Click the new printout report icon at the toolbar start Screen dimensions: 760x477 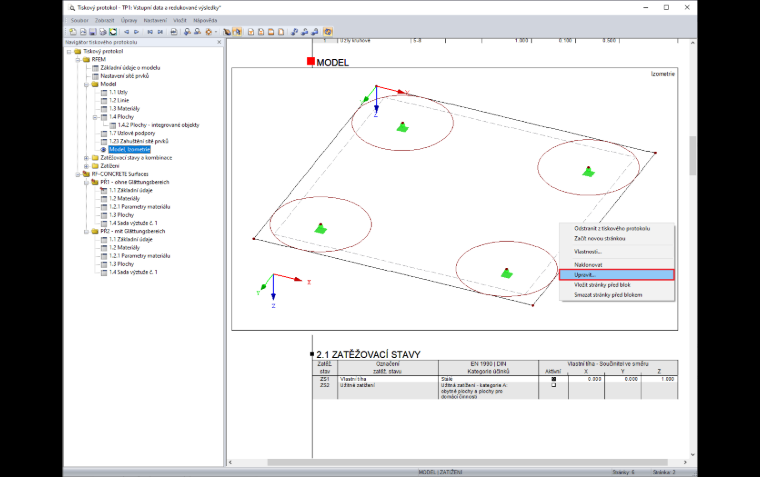pyautogui.click(x=73, y=32)
